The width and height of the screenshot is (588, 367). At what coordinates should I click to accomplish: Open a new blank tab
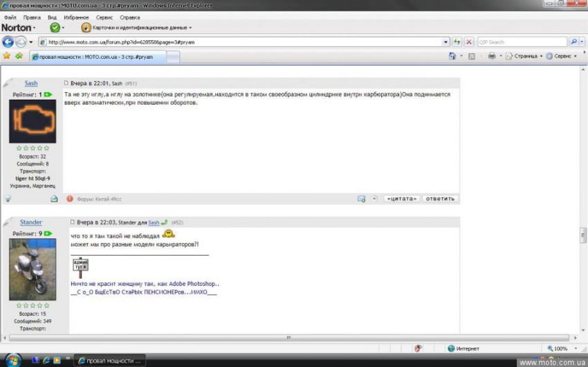(x=172, y=57)
